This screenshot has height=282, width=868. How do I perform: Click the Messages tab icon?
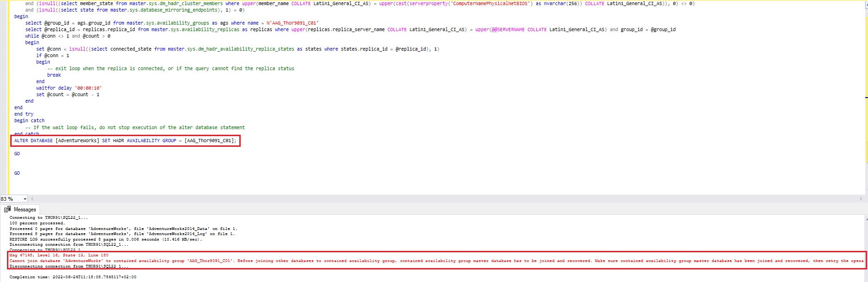[7, 210]
